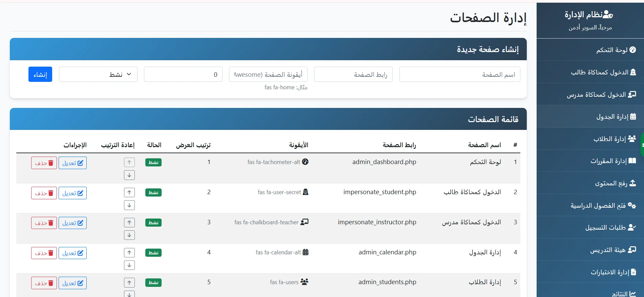Move admin_calendar.php row up
The image size is (644, 297).
click(129, 253)
